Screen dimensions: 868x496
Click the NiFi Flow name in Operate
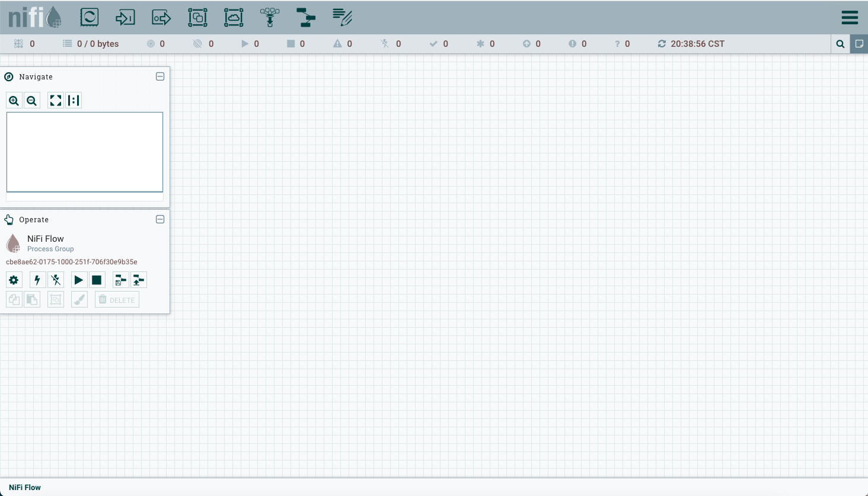(46, 239)
